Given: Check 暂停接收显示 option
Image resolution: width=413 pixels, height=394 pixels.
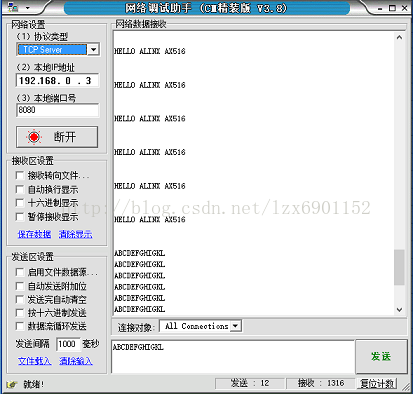Looking at the screenshot, I should point(20,217).
